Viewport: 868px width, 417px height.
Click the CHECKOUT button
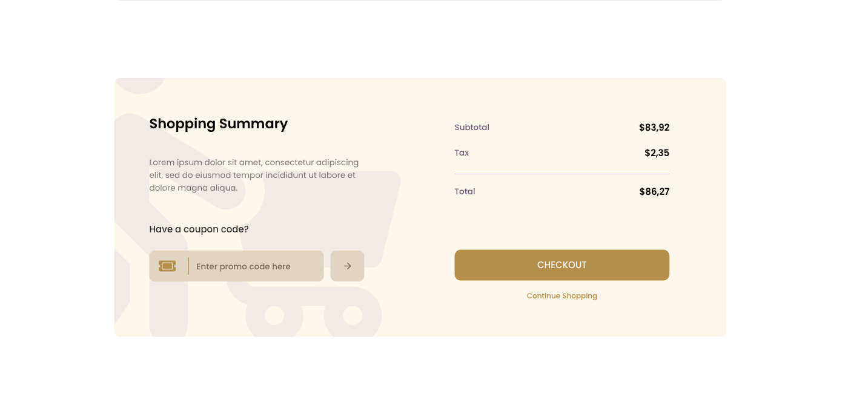[562, 265]
